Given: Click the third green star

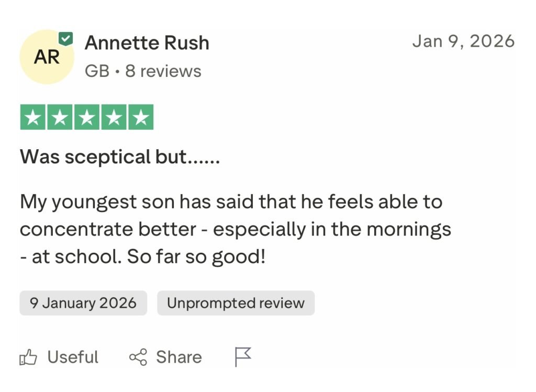Looking at the screenshot, I should [87, 117].
